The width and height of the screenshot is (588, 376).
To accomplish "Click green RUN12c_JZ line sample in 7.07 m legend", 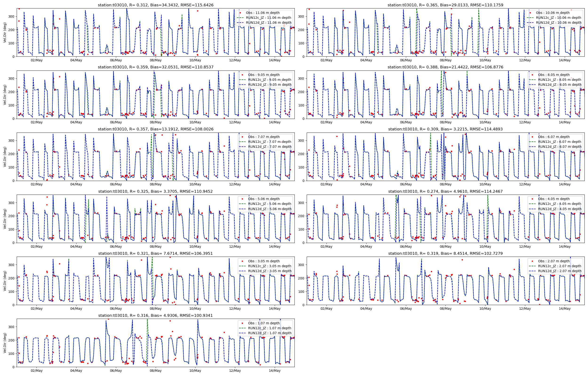I will click(x=242, y=142).
